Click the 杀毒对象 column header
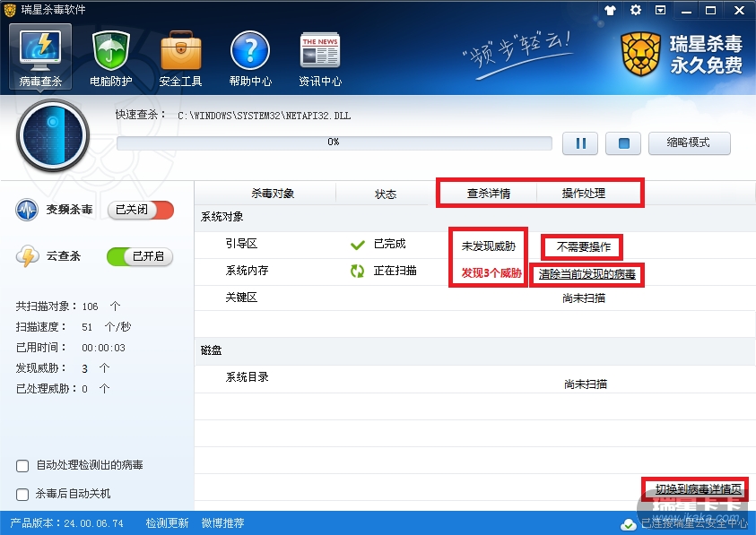The width and height of the screenshot is (756, 535). (x=273, y=194)
